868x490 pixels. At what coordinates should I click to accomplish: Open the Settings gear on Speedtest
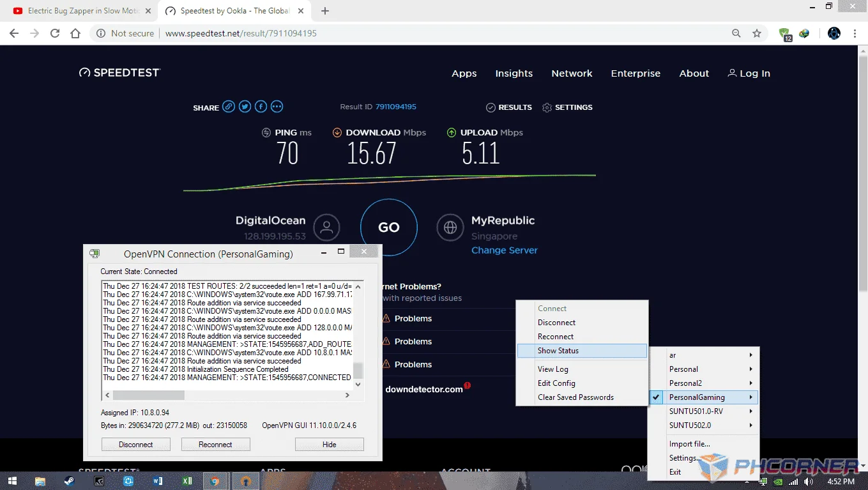click(567, 107)
